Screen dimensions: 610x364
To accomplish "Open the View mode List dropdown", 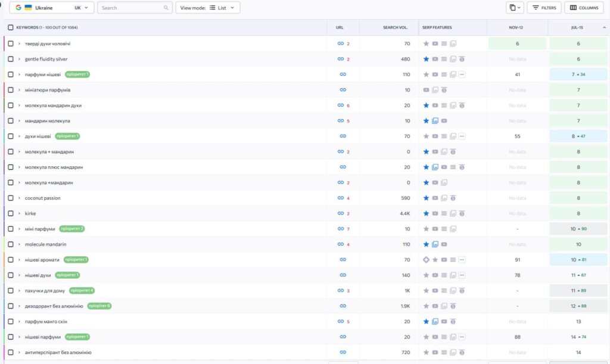I will pyautogui.click(x=208, y=8).
